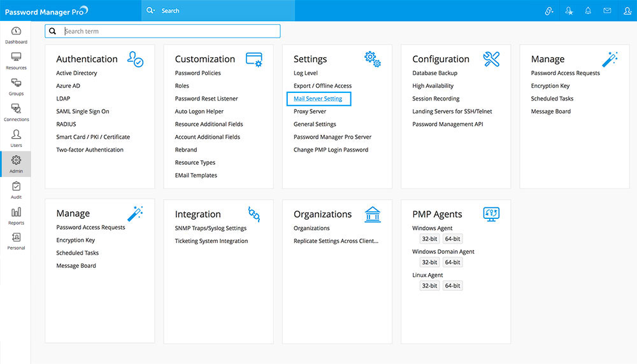The height and width of the screenshot is (364, 637).
Task: Click the user-star icon in top bar
Action: pos(569,11)
